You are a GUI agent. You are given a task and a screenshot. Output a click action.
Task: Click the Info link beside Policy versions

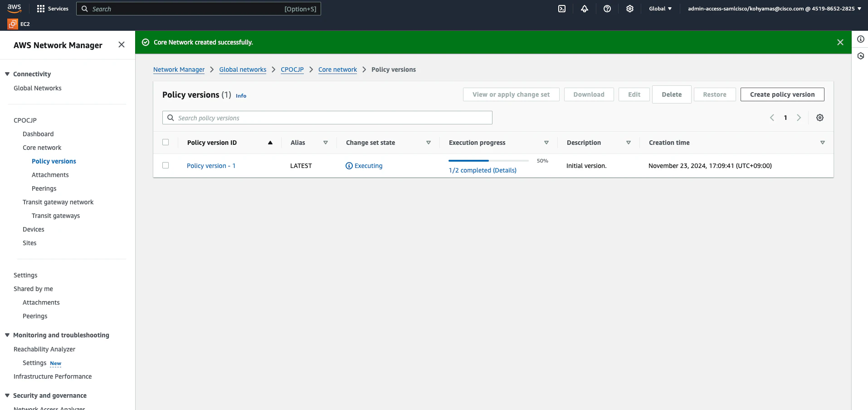241,96
